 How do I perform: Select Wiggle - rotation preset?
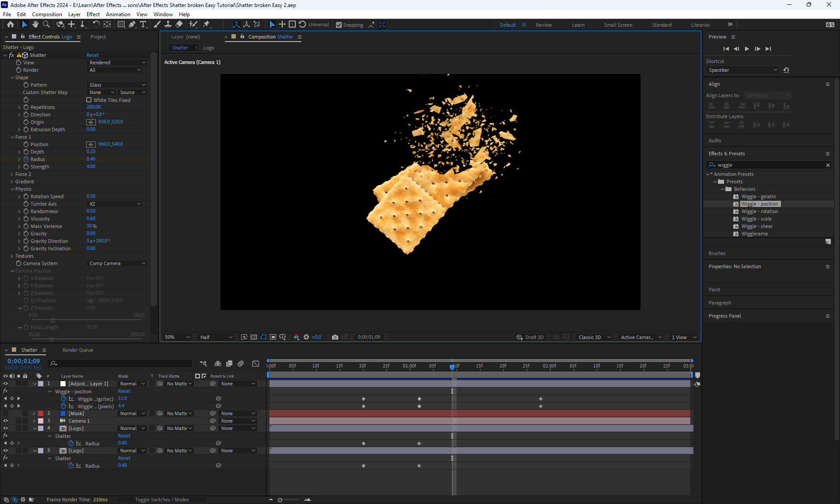759,211
